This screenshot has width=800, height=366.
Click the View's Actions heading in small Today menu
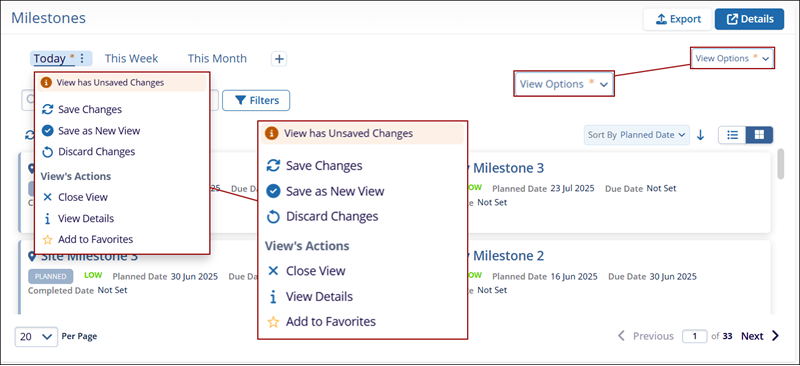pos(76,177)
